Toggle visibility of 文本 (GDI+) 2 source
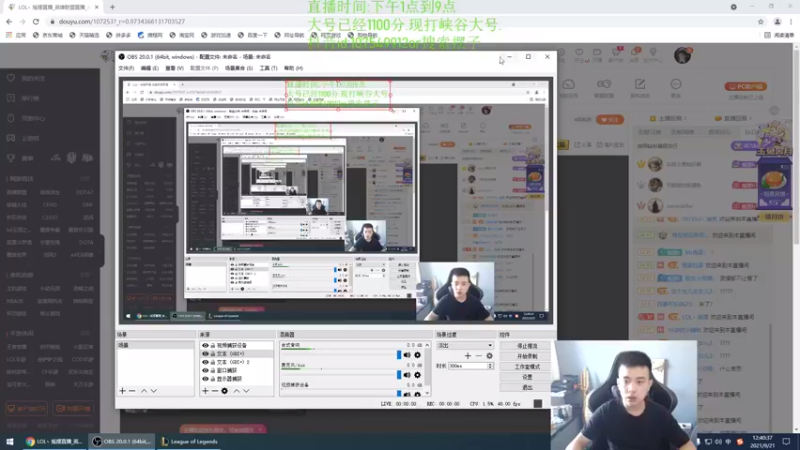Screen dimensions: 800x450 click(x=205, y=362)
